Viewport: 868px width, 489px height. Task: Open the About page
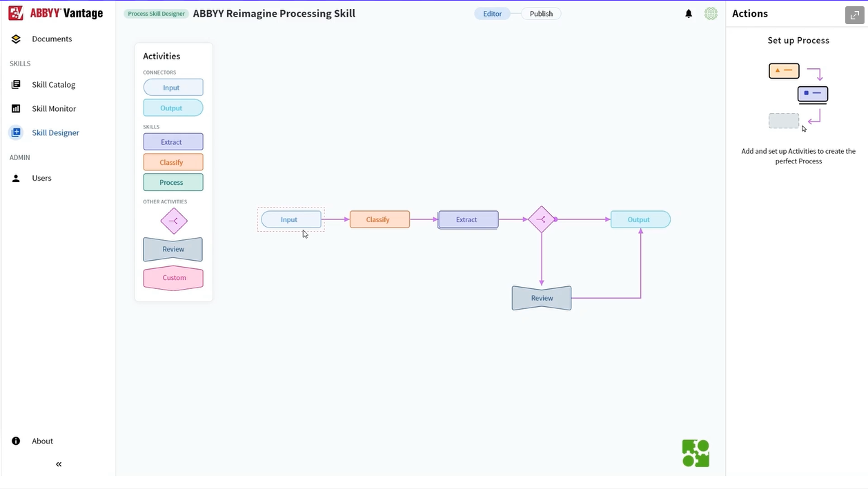click(42, 441)
